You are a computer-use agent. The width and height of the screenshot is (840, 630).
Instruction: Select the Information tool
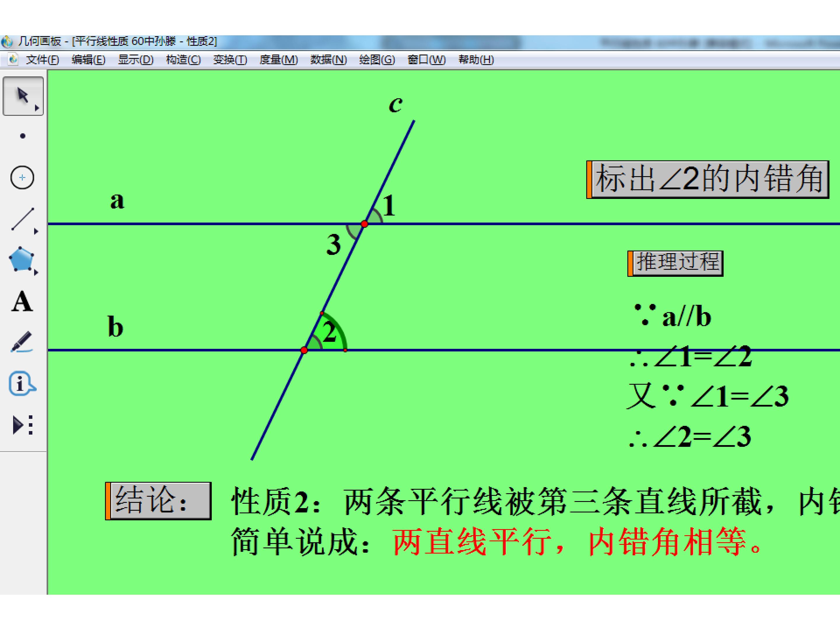tap(22, 384)
